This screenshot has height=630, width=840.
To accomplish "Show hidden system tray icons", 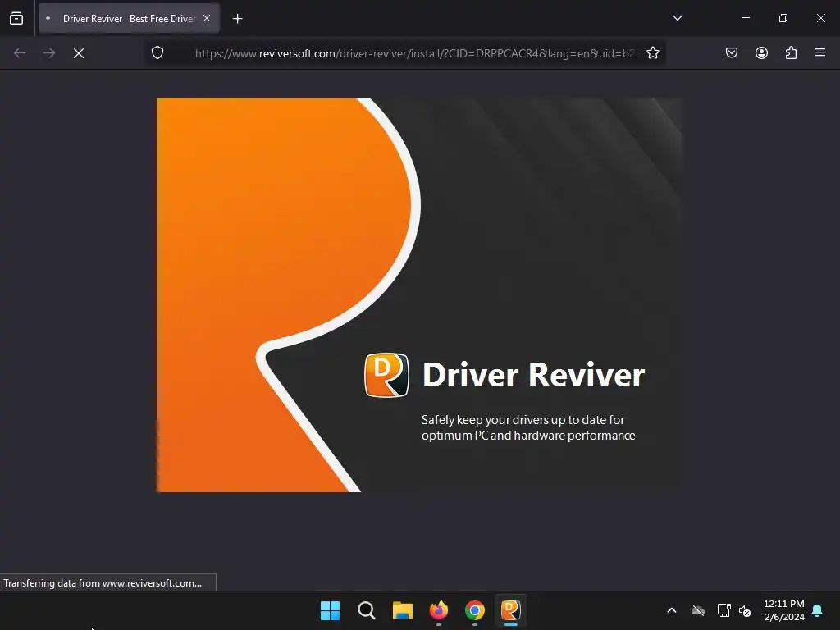I will coord(672,610).
